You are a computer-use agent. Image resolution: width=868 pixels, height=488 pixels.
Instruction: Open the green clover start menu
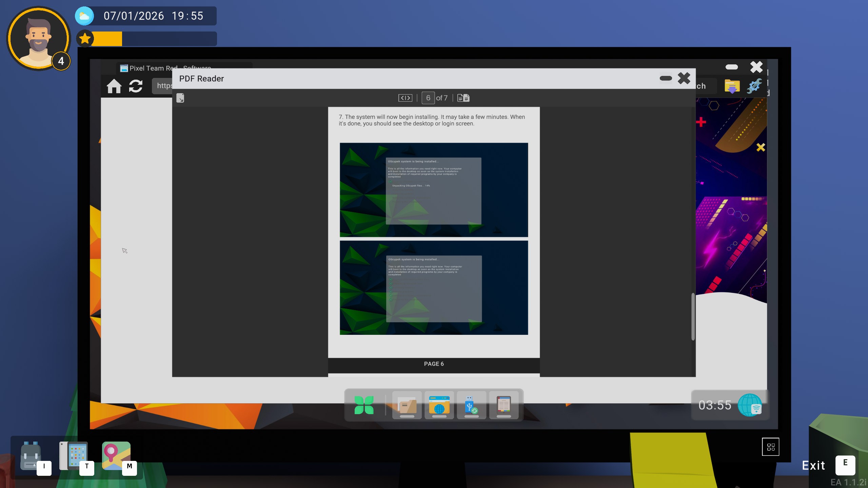pos(364,405)
